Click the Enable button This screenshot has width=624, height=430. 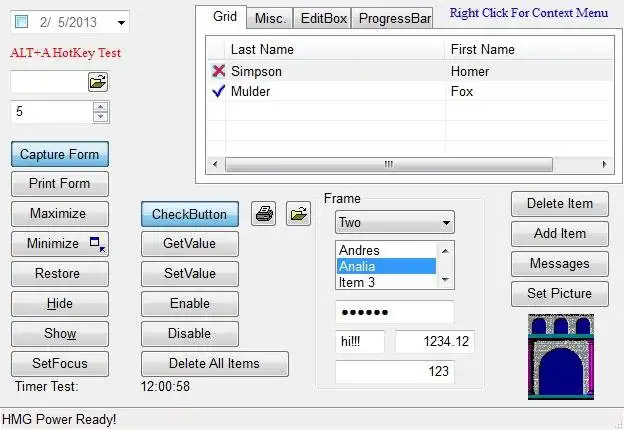click(x=190, y=304)
